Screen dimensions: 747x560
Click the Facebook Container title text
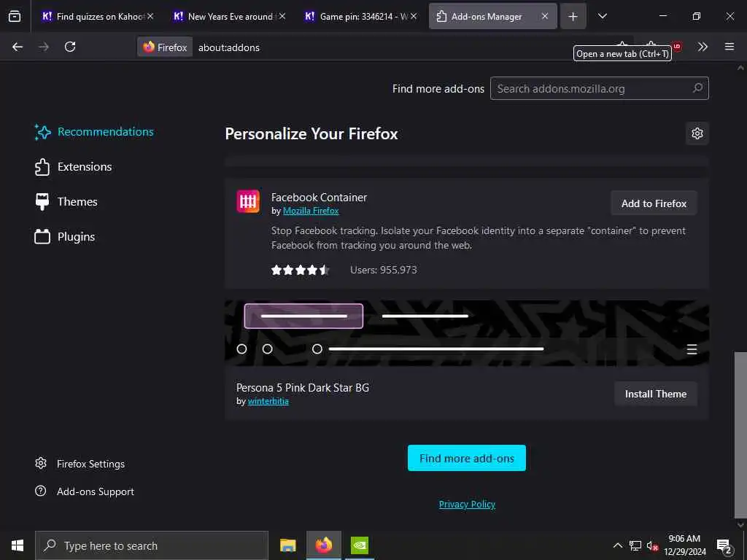(x=319, y=197)
